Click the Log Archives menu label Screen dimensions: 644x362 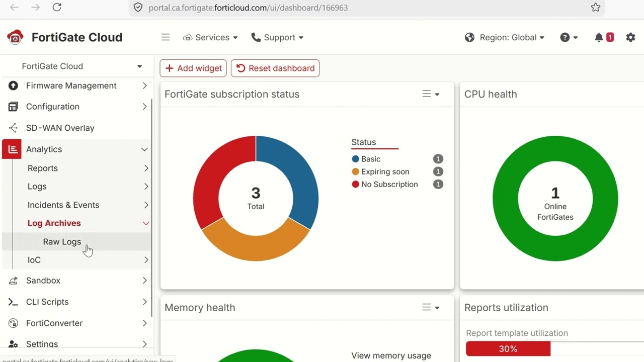click(54, 223)
